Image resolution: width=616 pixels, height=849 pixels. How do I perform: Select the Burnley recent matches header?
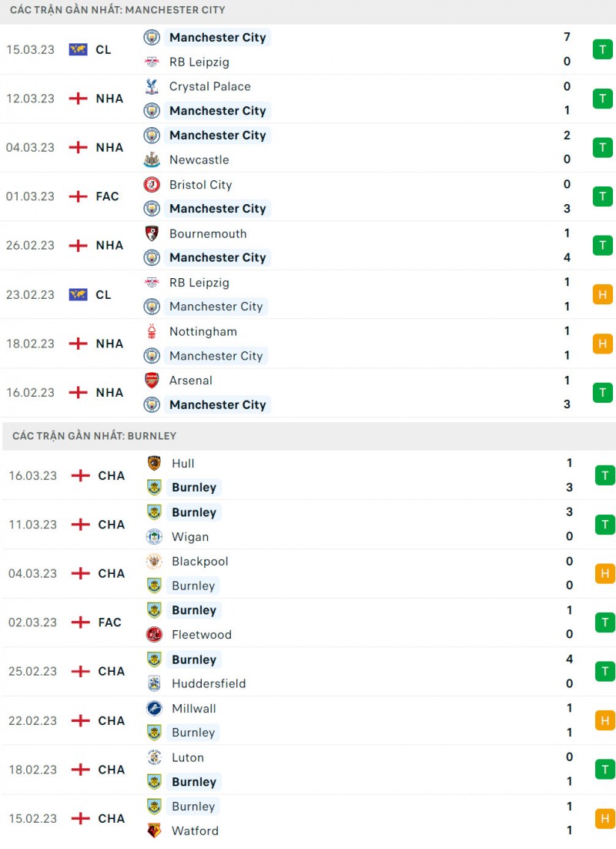(x=94, y=435)
